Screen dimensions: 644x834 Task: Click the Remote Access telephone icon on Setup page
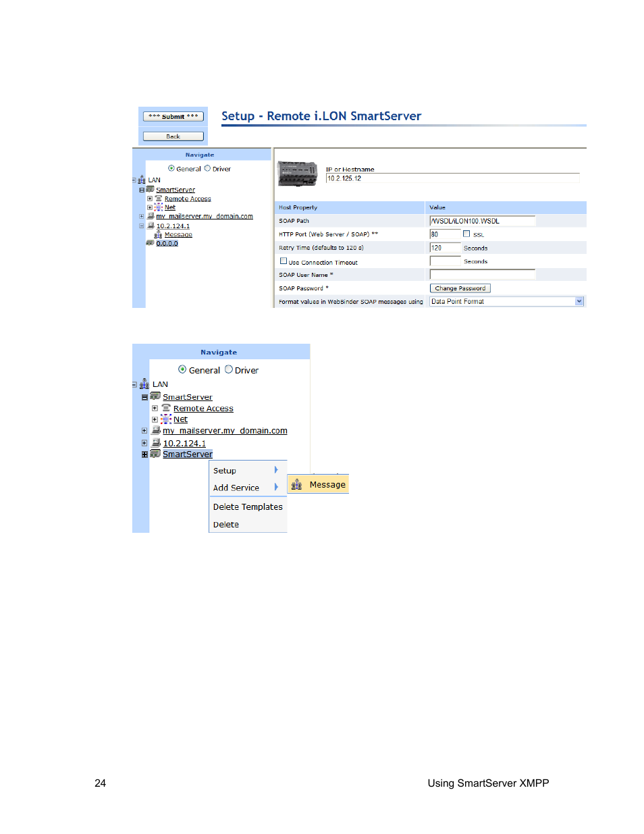(159, 199)
